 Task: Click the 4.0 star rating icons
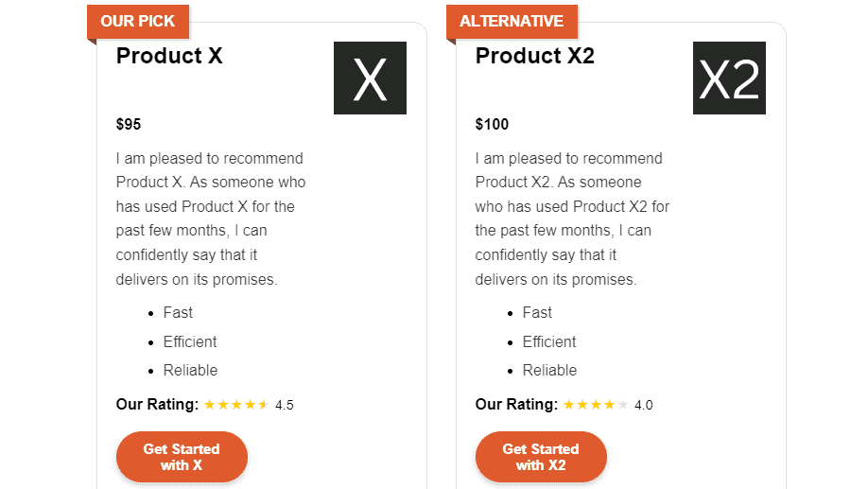596,405
